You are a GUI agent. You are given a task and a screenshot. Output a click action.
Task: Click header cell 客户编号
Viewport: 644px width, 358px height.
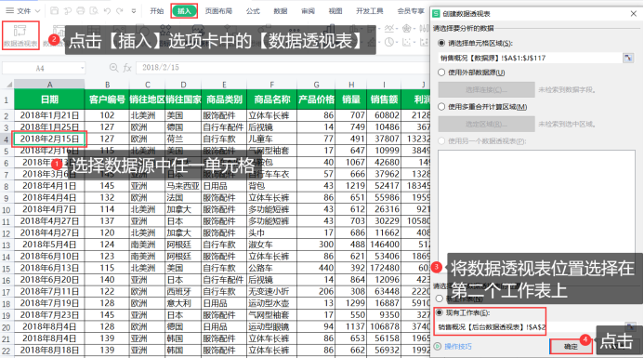tap(107, 99)
